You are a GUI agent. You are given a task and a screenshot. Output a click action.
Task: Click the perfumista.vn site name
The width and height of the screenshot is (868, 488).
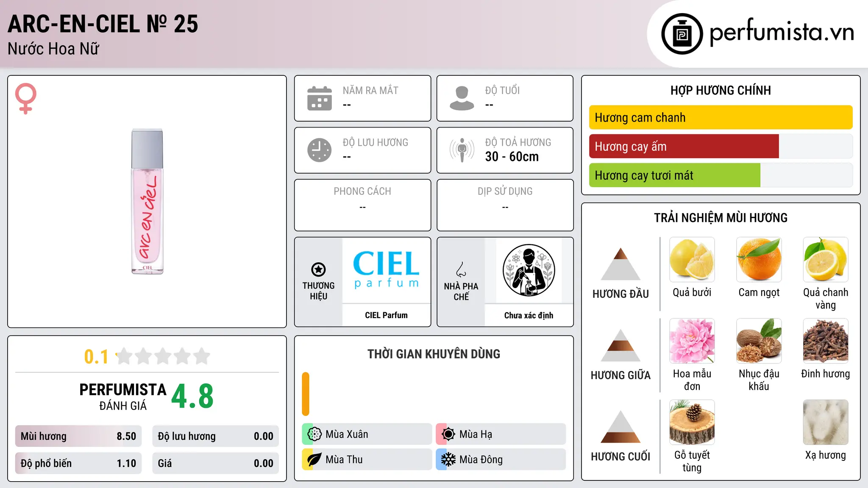[782, 32]
